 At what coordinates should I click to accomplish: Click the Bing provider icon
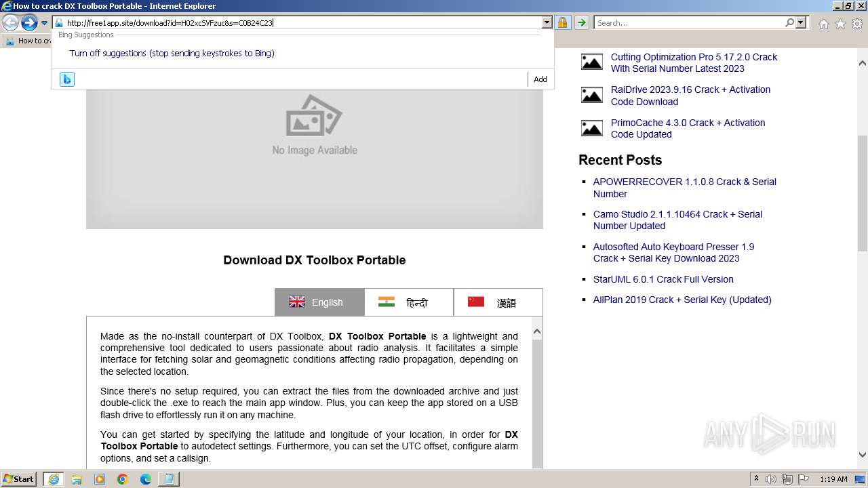point(66,79)
